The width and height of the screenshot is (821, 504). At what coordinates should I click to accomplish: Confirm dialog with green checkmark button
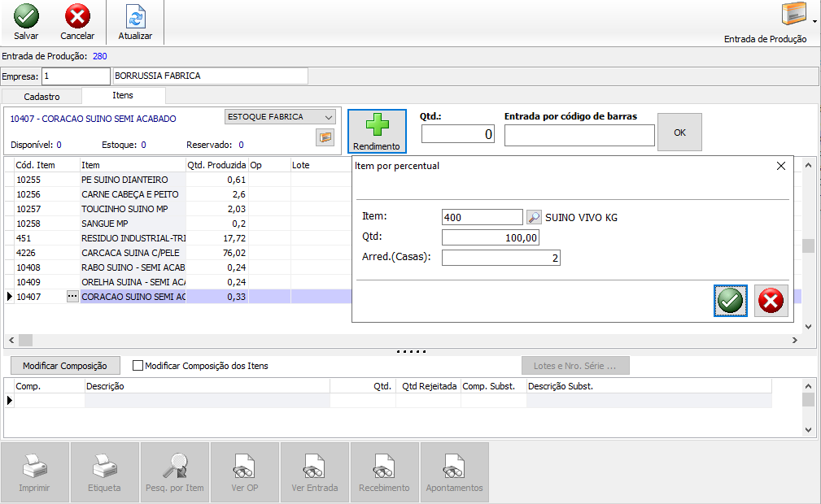(730, 301)
